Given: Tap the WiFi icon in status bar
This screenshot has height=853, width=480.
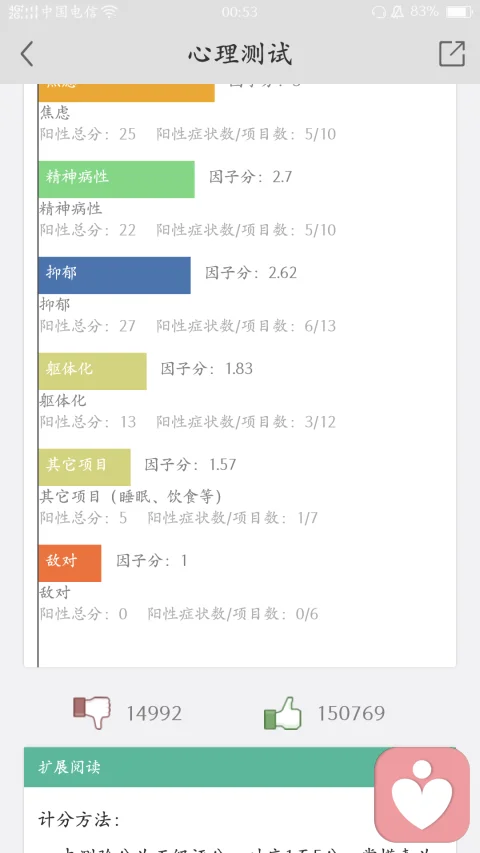Looking at the screenshot, I should (110, 12).
